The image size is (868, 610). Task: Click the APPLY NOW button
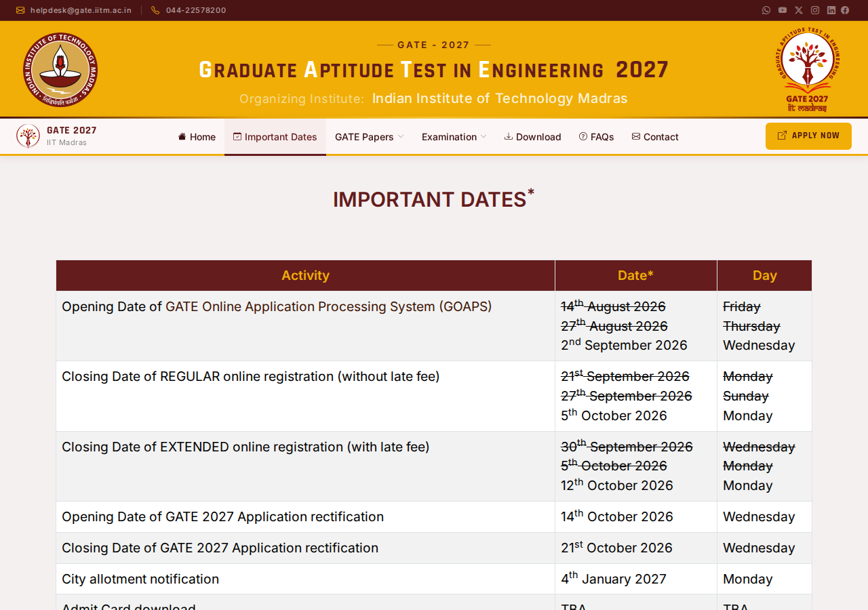pos(808,136)
